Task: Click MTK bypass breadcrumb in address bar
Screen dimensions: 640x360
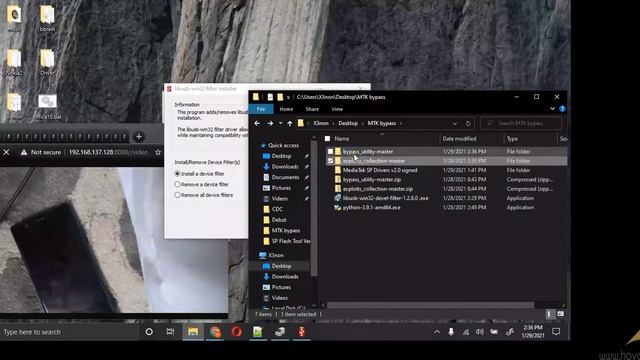Action: pos(382,123)
